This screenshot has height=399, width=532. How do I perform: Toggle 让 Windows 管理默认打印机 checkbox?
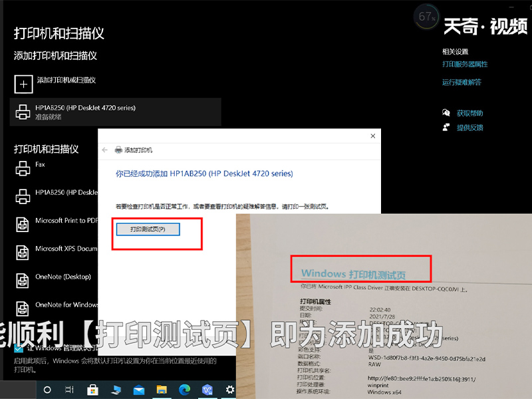(19, 348)
